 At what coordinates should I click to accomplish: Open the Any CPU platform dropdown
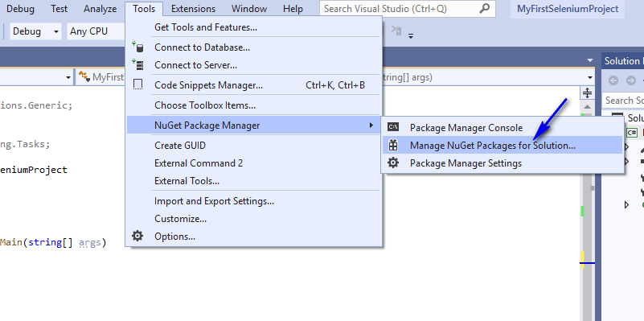pos(96,31)
